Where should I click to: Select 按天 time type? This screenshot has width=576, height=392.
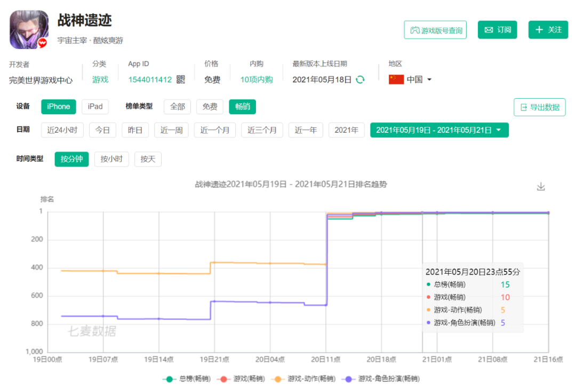148,159
